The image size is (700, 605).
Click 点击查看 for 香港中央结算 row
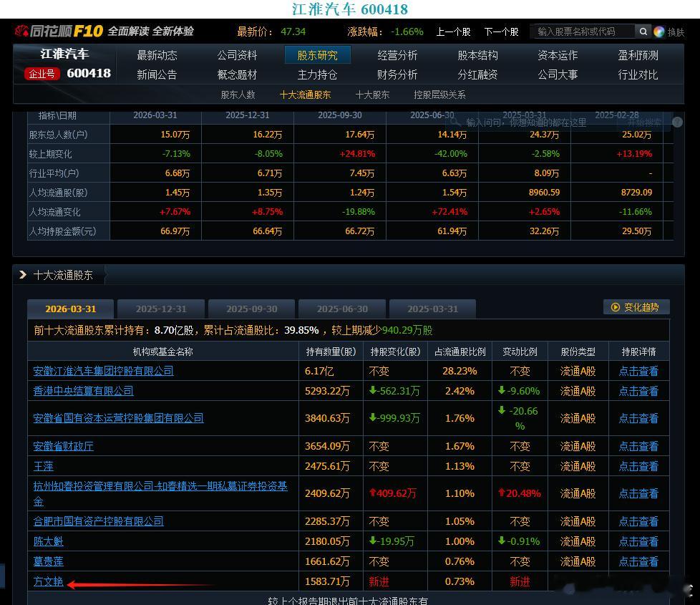tap(638, 391)
